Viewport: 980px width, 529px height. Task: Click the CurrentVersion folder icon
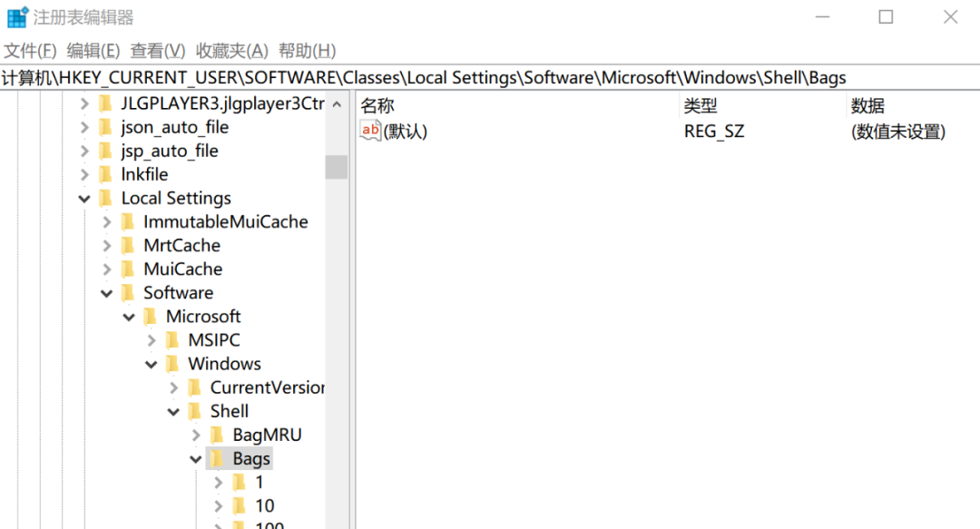[x=196, y=387]
